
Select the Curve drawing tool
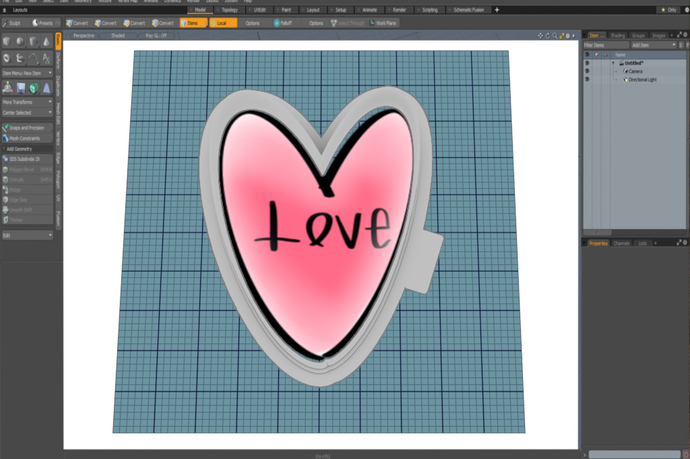click(33, 58)
